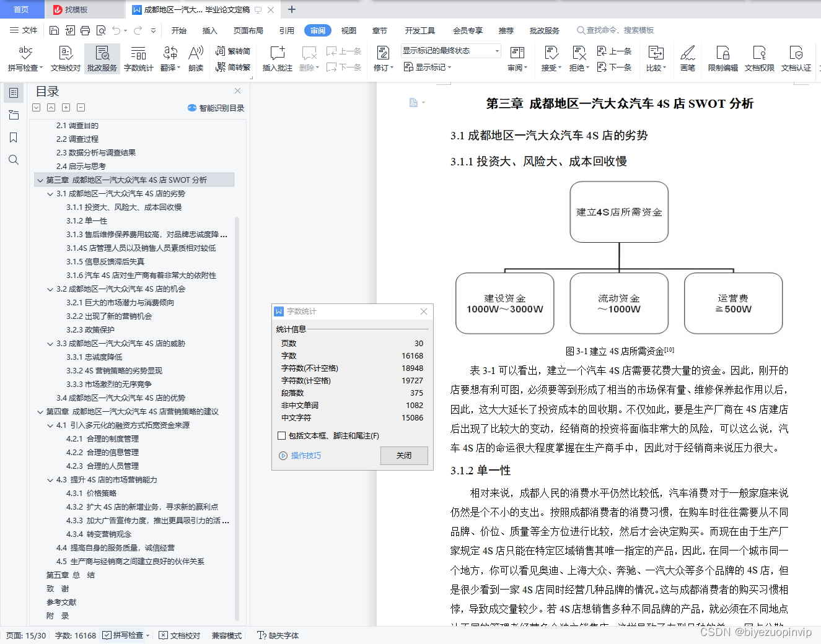Show the outline/目录 sidebar panel icon

[13, 93]
